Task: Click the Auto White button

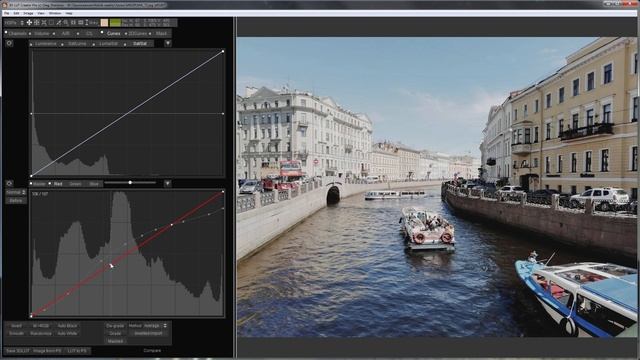Action: click(x=67, y=333)
